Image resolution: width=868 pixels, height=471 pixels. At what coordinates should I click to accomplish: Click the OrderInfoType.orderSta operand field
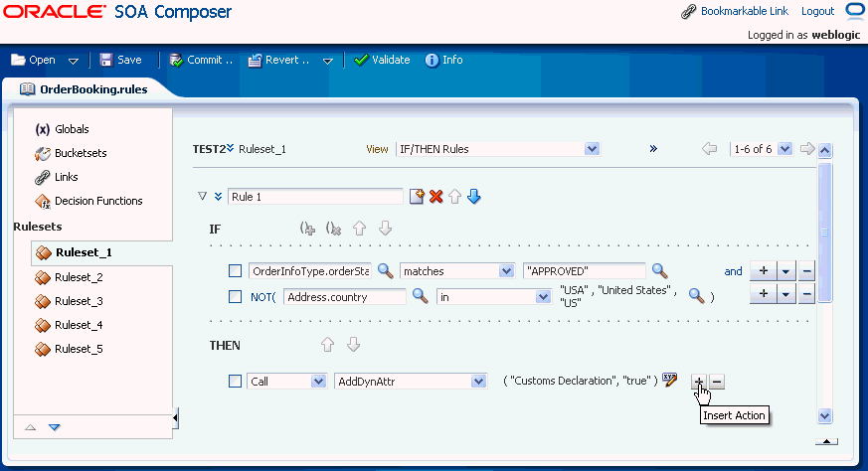310,271
